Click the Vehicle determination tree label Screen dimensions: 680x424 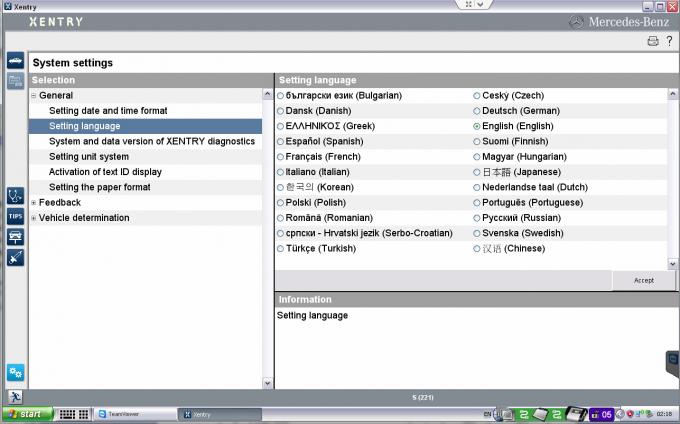click(x=84, y=218)
